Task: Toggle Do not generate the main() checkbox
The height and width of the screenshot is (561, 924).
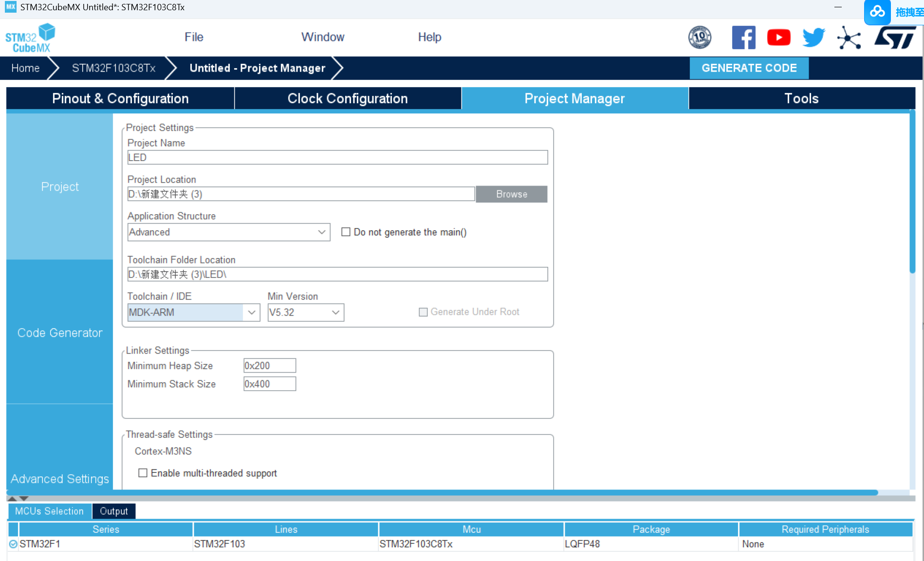Action: [346, 232]
